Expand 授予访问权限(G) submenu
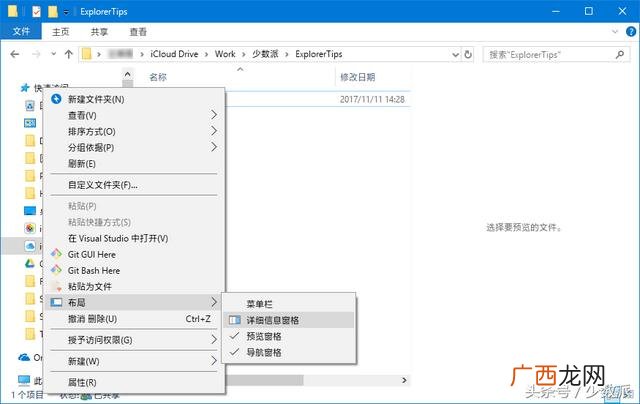This screenshot has width=640, height=404. point(134,340)
